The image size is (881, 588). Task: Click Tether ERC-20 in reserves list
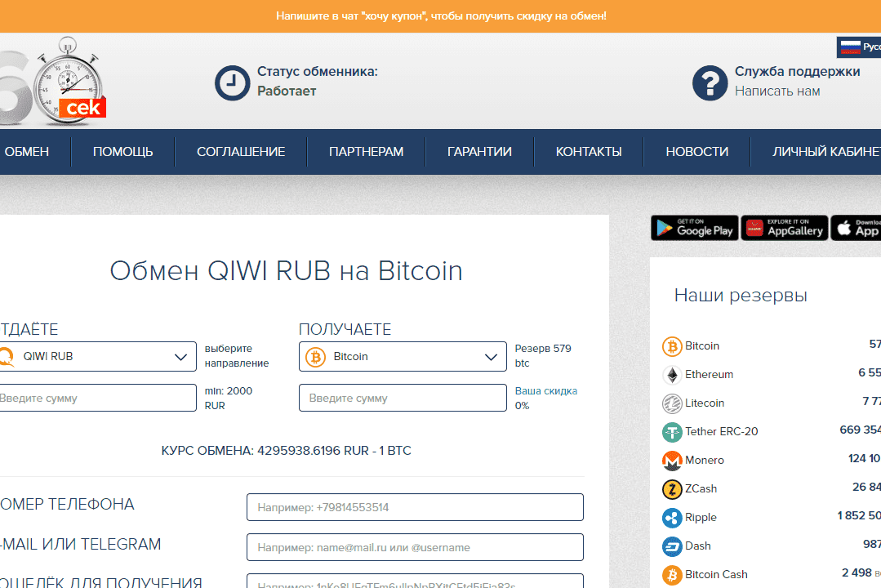[721, 432]
